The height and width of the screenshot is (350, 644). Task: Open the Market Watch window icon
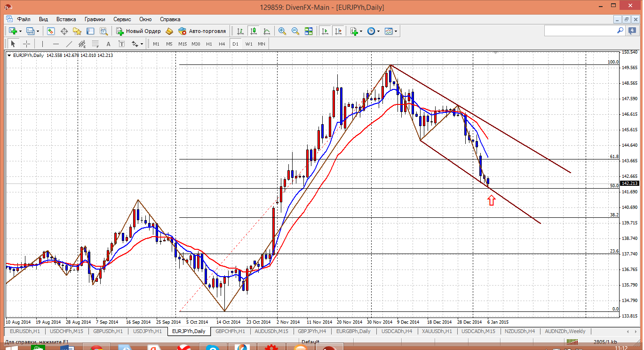(51, 31)
